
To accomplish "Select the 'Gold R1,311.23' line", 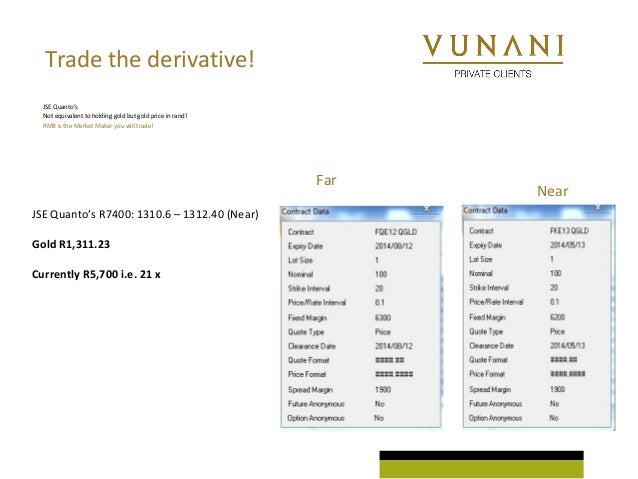I will pyautogui.click(x=71, y=244).
